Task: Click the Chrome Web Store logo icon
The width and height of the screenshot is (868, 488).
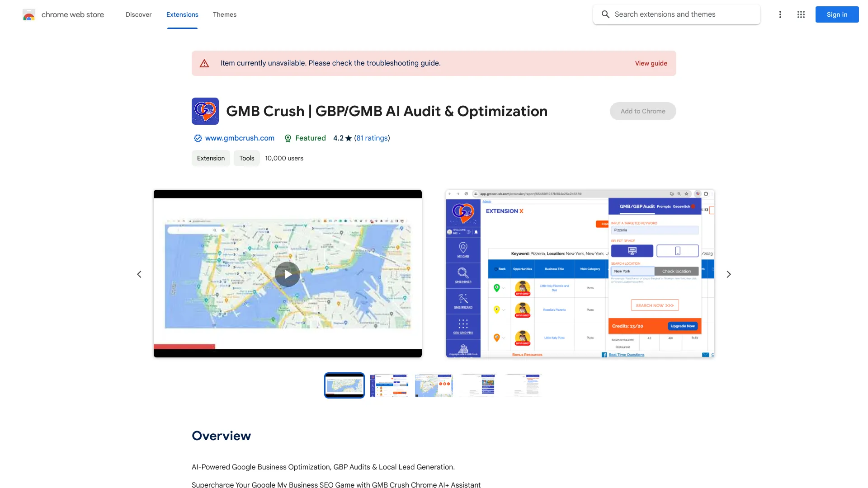Action: pyautogui.click(x=29, y=14)
